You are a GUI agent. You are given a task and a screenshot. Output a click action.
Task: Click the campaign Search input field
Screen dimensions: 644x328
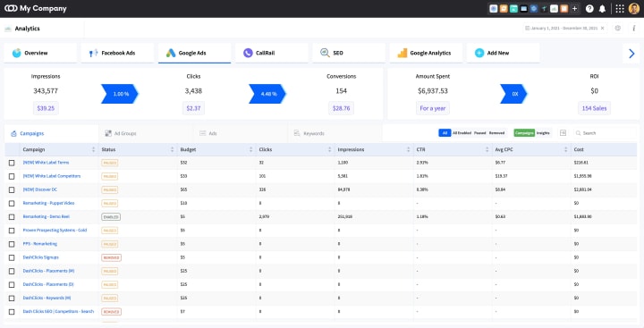604,133
